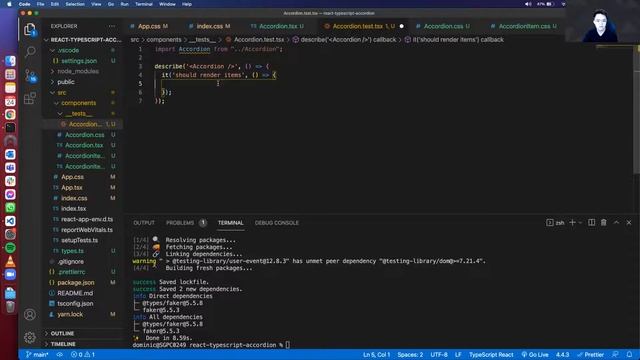Close the terminal panel
This screenshot has width=640, height=360.
coord(629,222)
